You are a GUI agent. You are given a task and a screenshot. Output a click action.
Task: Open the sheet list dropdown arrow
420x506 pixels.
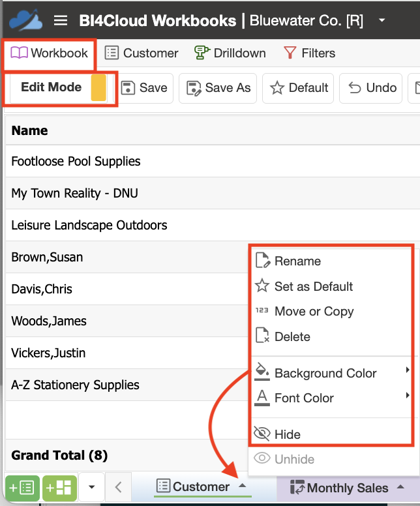tap(92, 487)
